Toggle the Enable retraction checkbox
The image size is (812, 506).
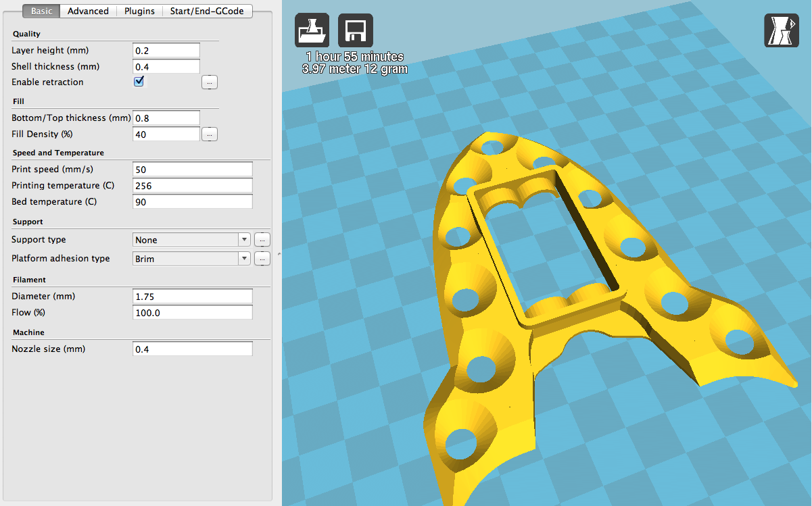[139, 82]
